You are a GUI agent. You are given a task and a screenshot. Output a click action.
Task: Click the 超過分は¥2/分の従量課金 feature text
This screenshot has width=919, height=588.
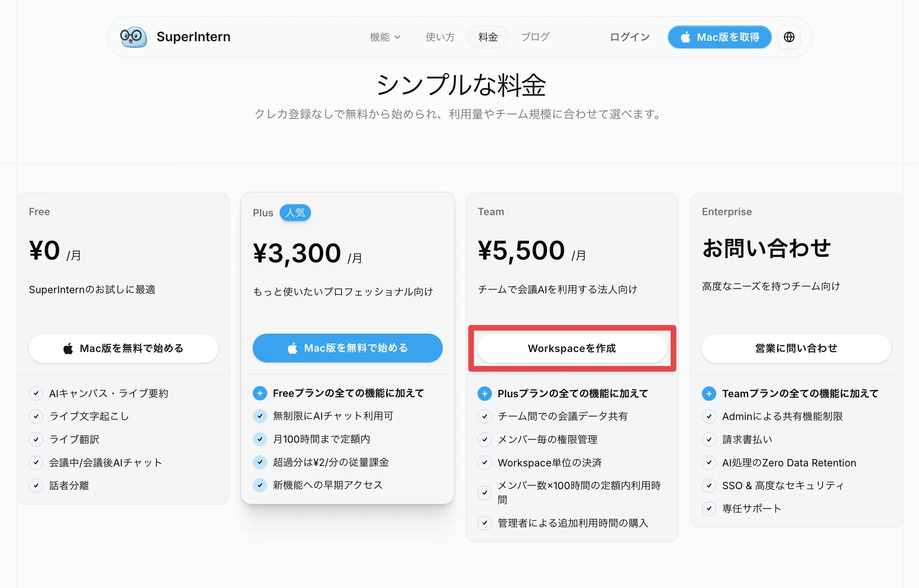pyautogui.click(x=331, y=462)
